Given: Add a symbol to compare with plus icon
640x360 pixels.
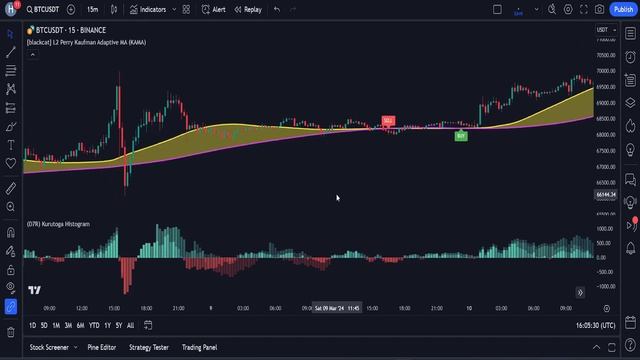Looking at the screenshot, I should [x=71, y=9].
